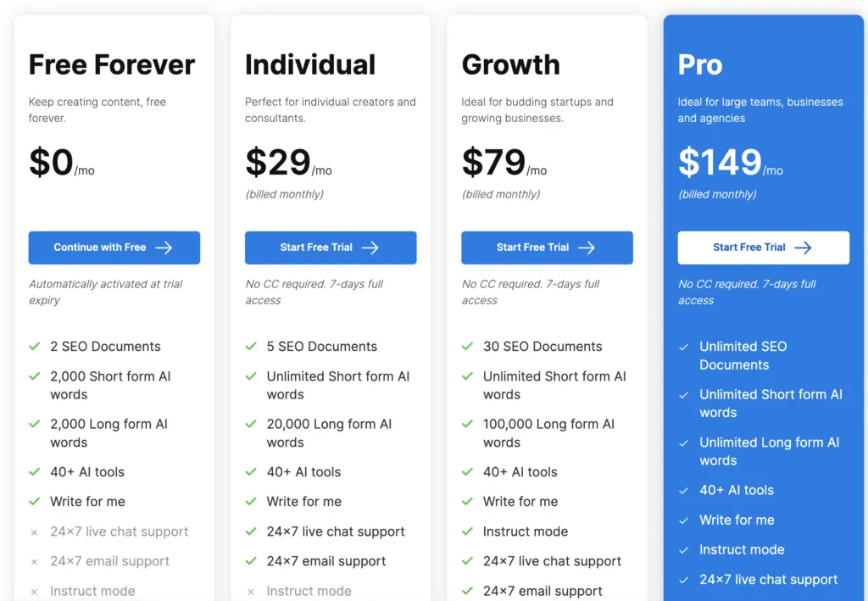
Task: Click arrow icon on Continue with Free button
Action: coord(164,248)
